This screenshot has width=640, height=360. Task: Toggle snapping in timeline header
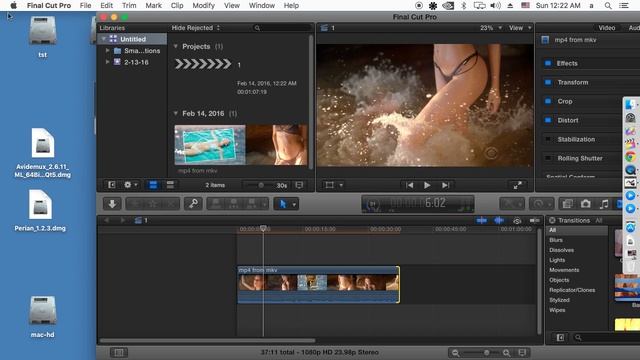pos(535,220)
